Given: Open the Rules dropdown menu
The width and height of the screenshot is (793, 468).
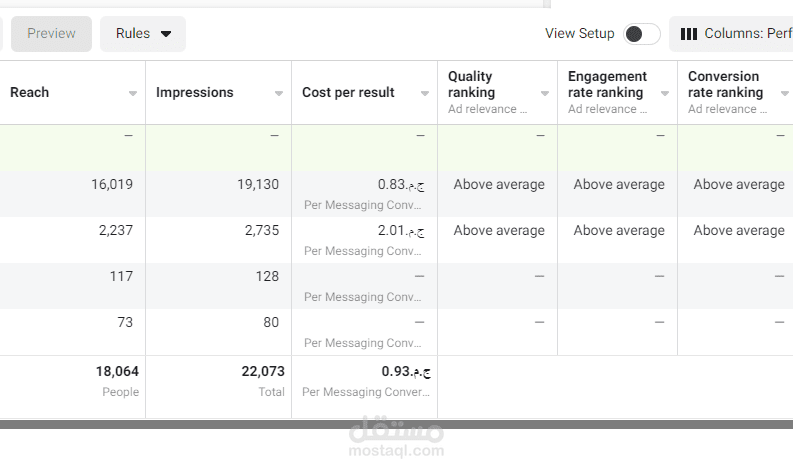Looking at the screenshot, I should (143, 34).
